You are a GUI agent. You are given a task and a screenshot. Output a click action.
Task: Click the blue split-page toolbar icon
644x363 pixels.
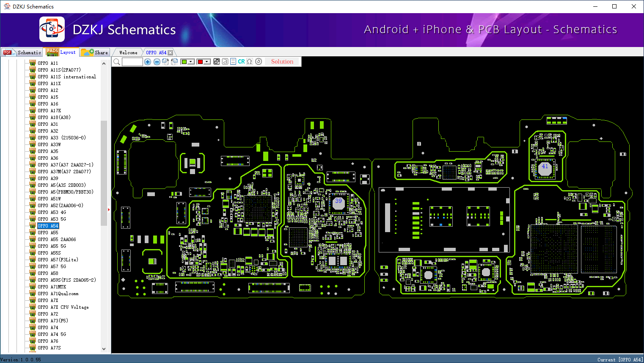click(233, 62)
